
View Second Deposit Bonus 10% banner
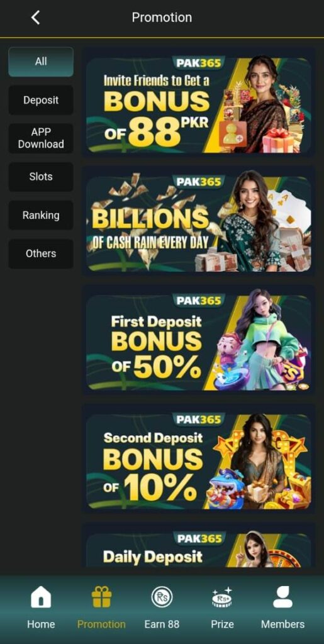(199, 461)
